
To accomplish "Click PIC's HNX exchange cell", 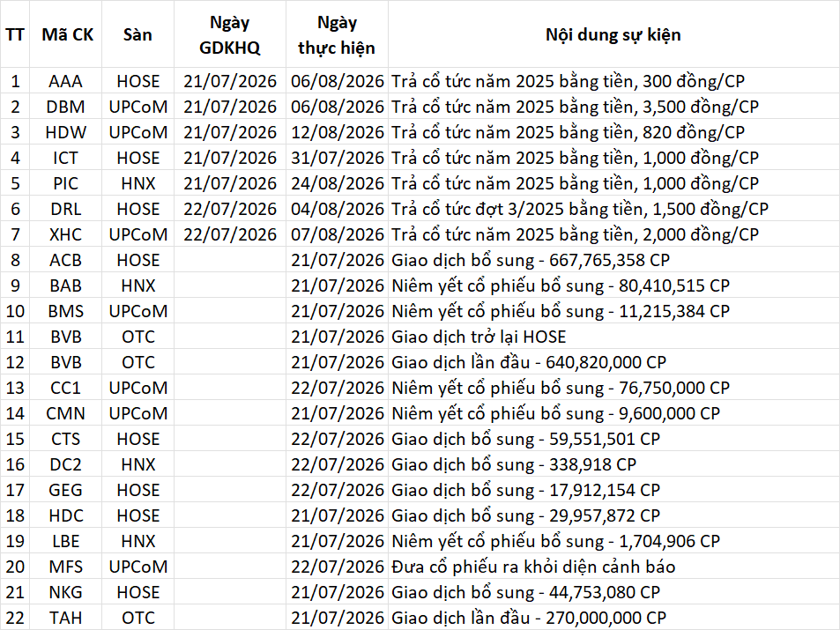I will click(138, 183).
